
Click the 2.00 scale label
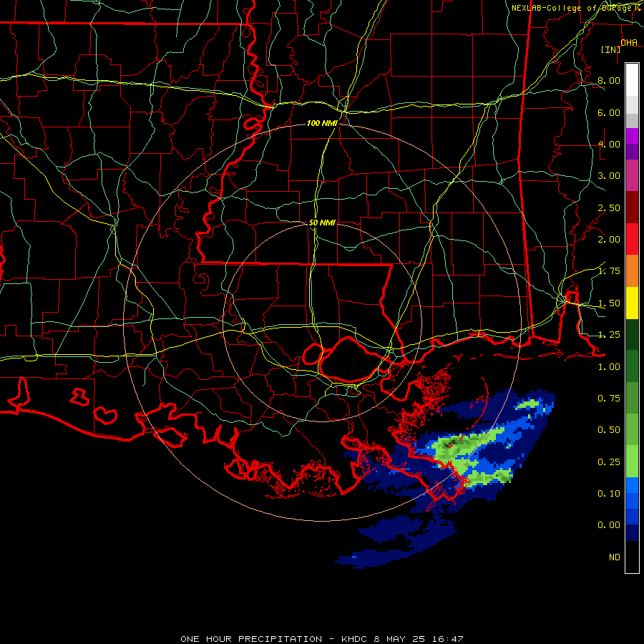tap(609, 240)
